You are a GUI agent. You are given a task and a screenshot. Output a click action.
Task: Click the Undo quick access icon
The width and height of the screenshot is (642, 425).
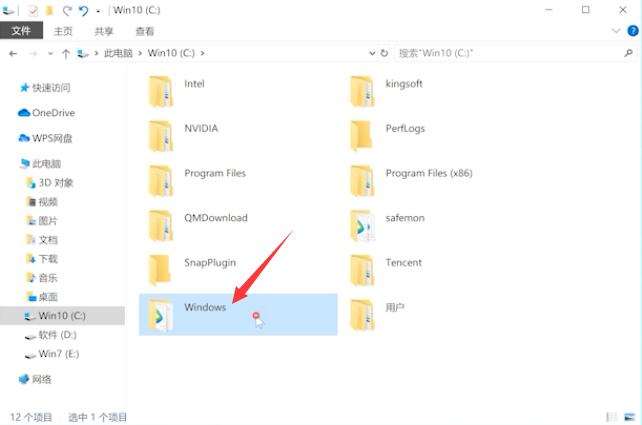coord(84,10)
